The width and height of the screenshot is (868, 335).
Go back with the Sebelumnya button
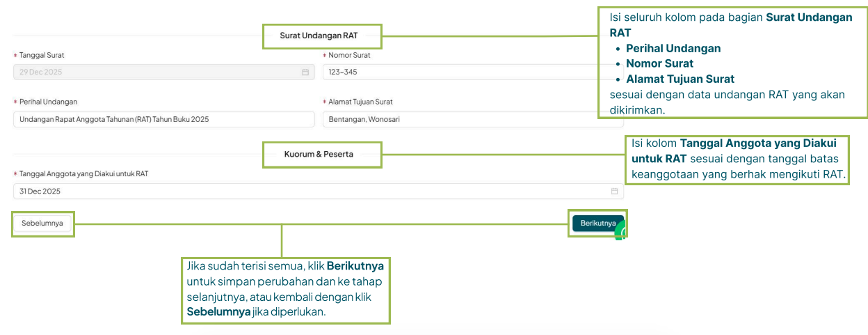click(x=42, y=224)
